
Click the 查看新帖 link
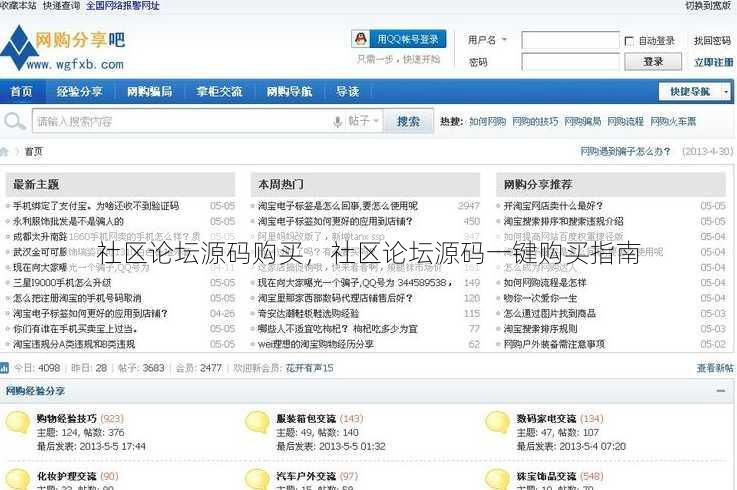tap(715, 368)
